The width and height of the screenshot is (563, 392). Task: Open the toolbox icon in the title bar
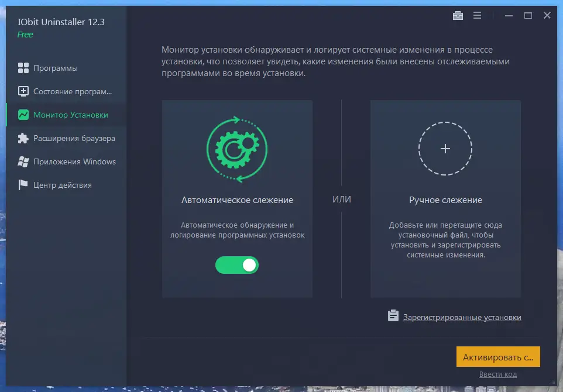click(x=458, y=15)
